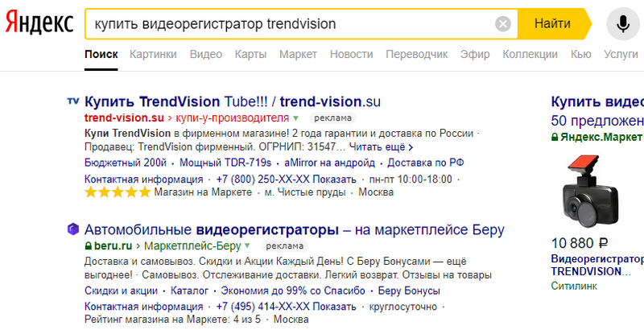Open the Кью tab
Image resolution: width=644 pixels, height=330 pixels.
[580, 54]
